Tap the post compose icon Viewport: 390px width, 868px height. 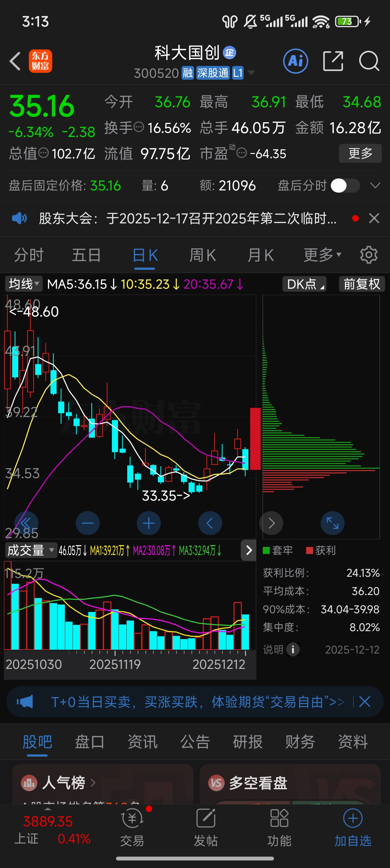pyautogui.click(x=206, y=818)
